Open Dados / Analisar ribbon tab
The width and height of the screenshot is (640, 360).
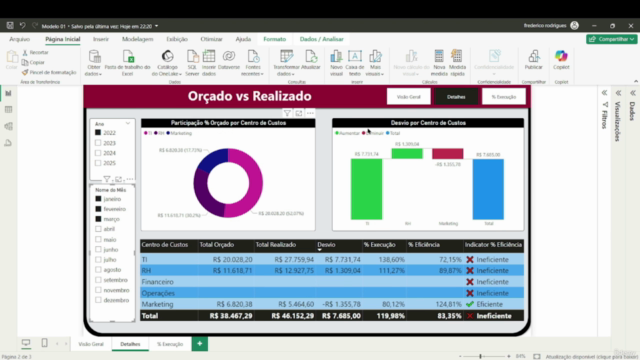tap(322, 39)
